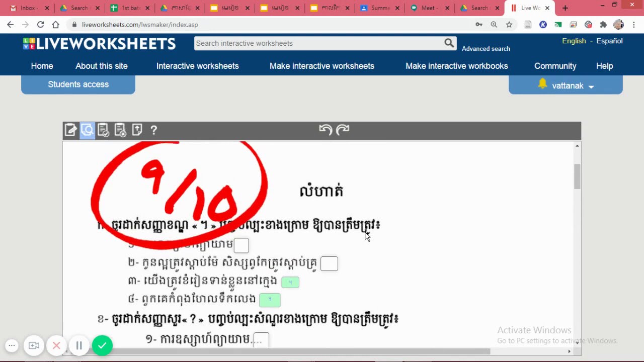This screenshot has height=362, width=644.
Task: Click the Students access button
Action: 78,84
